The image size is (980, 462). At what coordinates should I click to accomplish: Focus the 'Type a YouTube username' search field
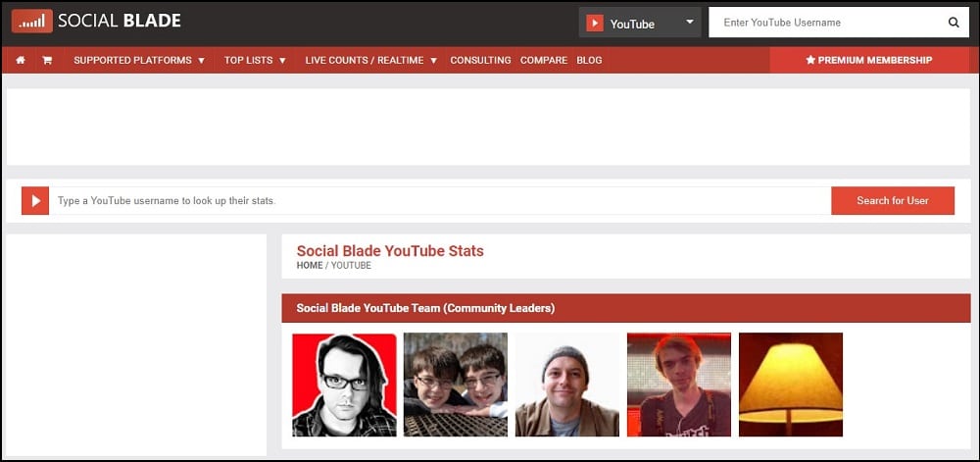440,201
